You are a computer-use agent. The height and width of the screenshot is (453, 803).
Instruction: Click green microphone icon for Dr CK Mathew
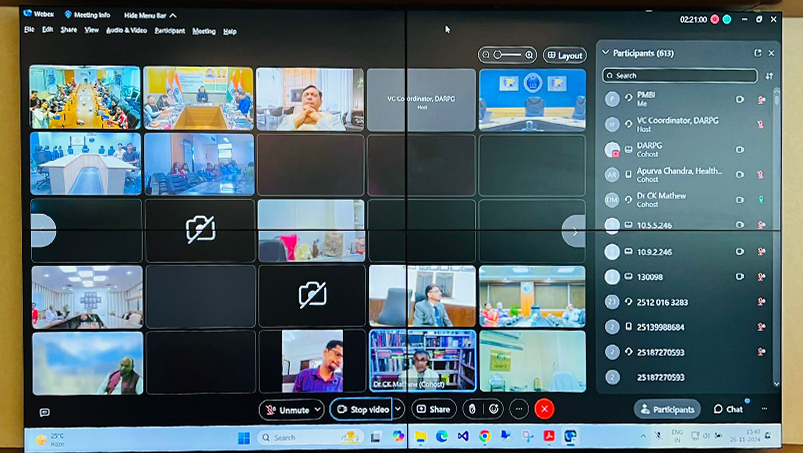(762, 200)
